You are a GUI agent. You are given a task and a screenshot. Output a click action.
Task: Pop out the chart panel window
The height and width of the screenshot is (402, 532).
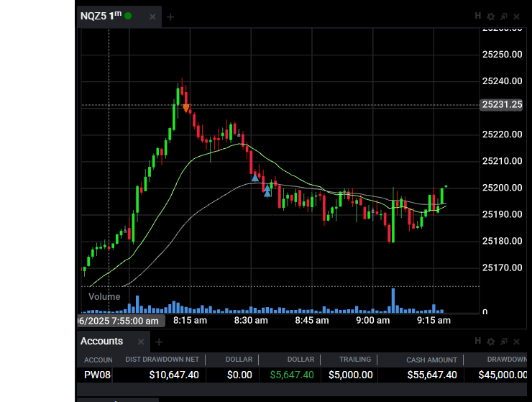click(x=504, y=17)
